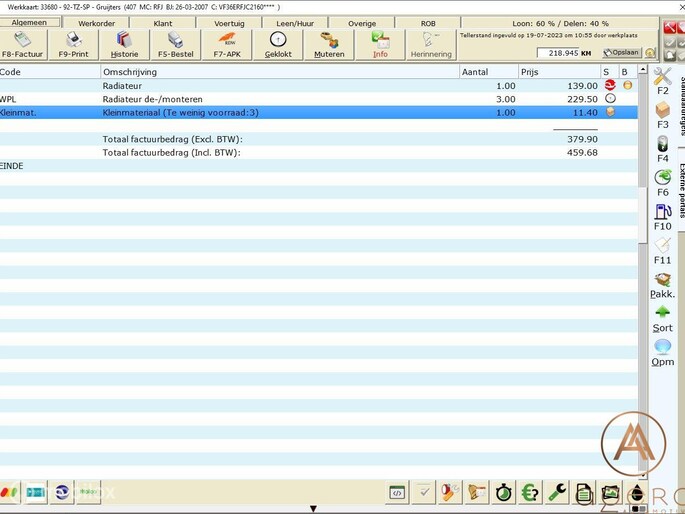Click the Geklokt clock icon
685x514 pixels.
coord(278,44)
